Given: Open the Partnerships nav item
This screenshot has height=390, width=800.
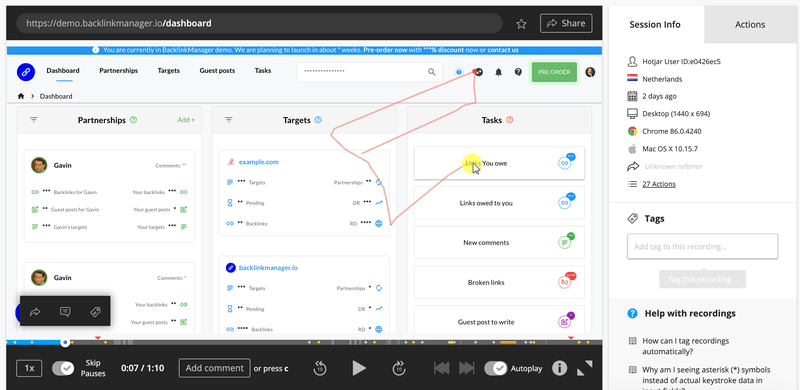Looking at the screenshot, I should (x=118, y=71).
